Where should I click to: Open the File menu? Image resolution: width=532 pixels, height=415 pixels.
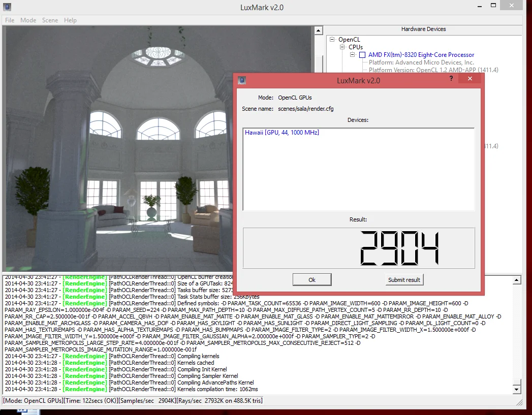(10, 20)
